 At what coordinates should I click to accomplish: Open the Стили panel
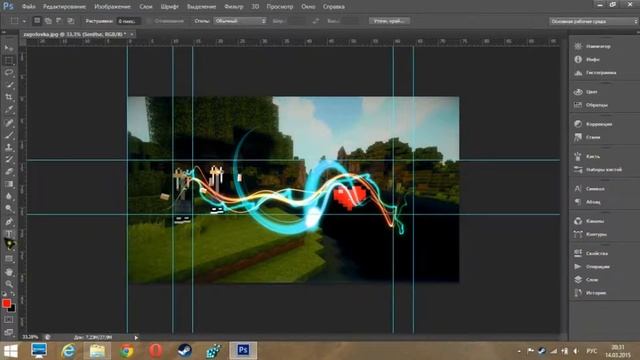click(587, 137)
